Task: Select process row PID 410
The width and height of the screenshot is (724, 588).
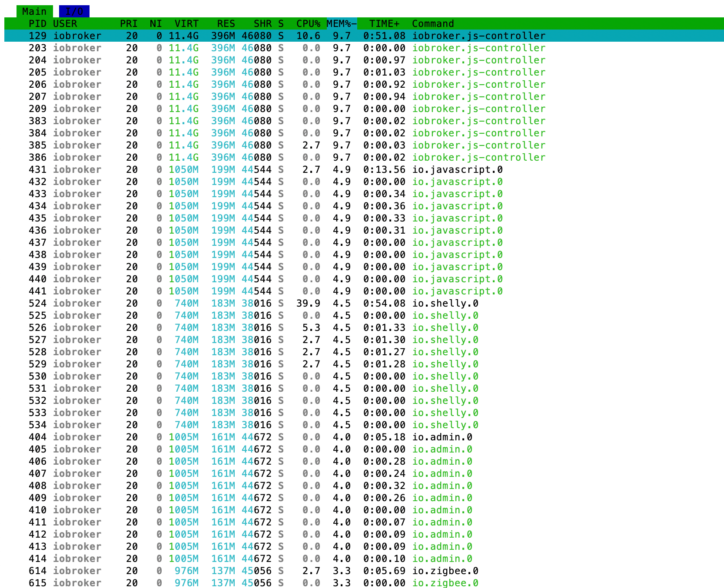Action: 364,510
